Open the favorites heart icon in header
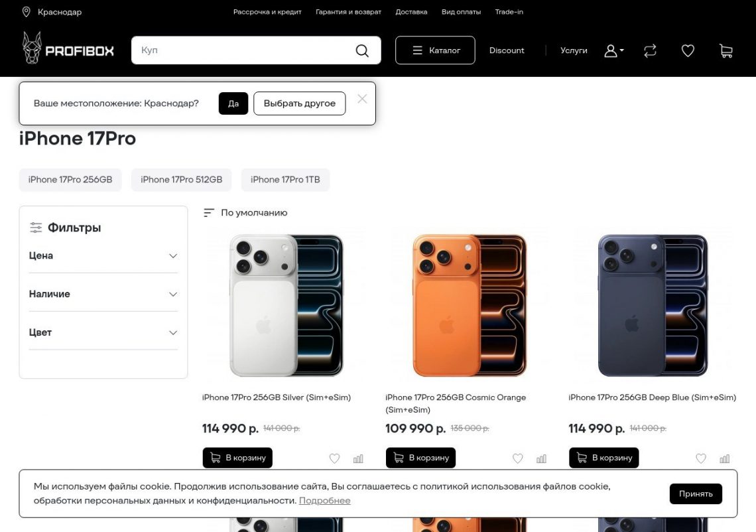 (x=688, y=51)
